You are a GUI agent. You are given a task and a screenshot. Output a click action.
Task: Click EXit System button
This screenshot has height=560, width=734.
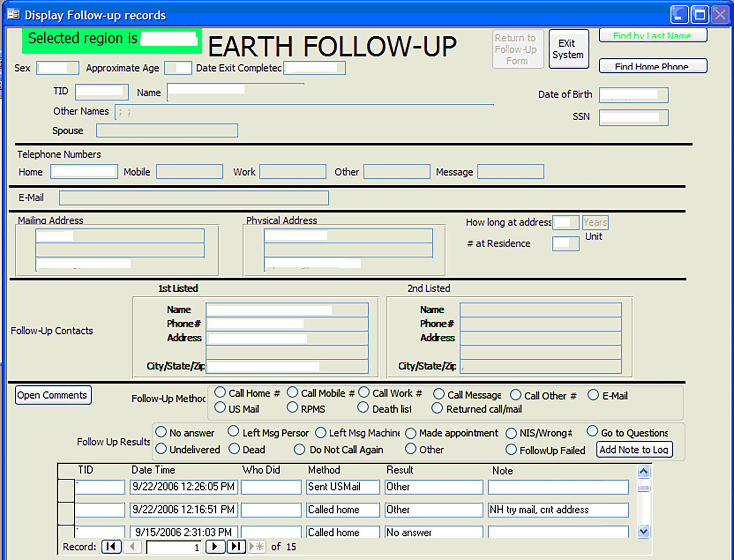coord(568,49)
